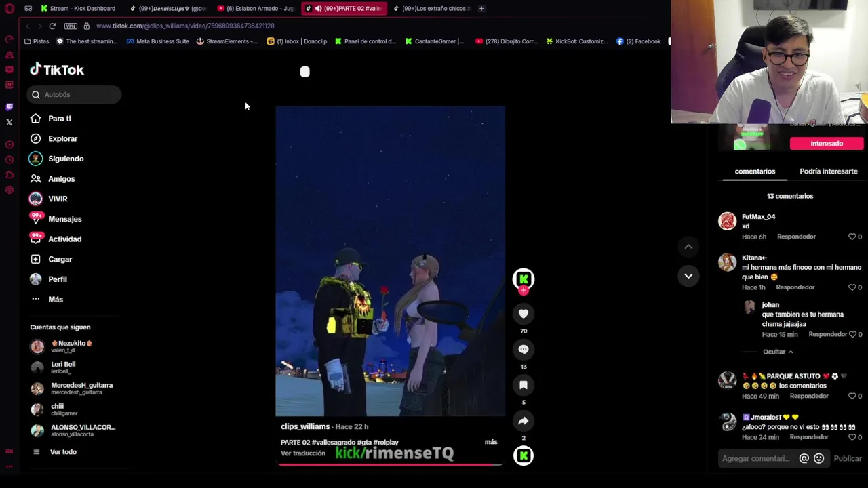Screen dimensions: 868x488
Task: Click the search field in TikTok sidebar
Action: (75, 95)
